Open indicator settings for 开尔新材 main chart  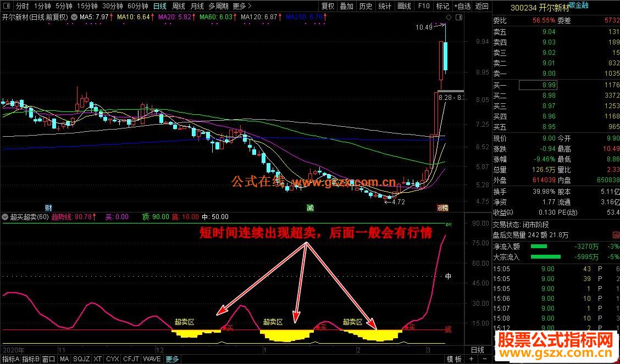[74, 18]
